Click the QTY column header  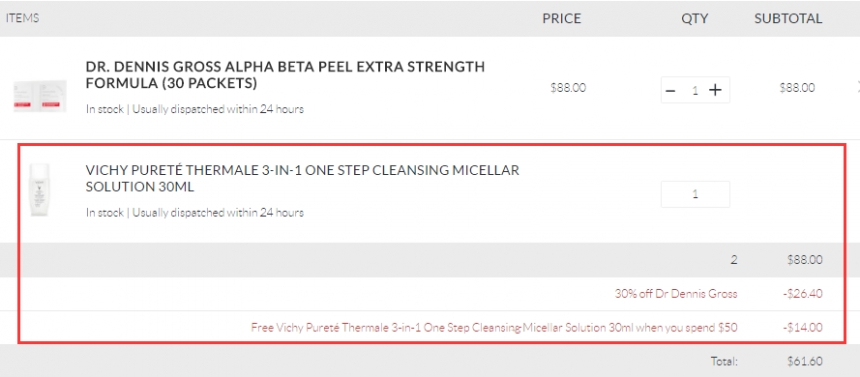click(x=694, y=19)
